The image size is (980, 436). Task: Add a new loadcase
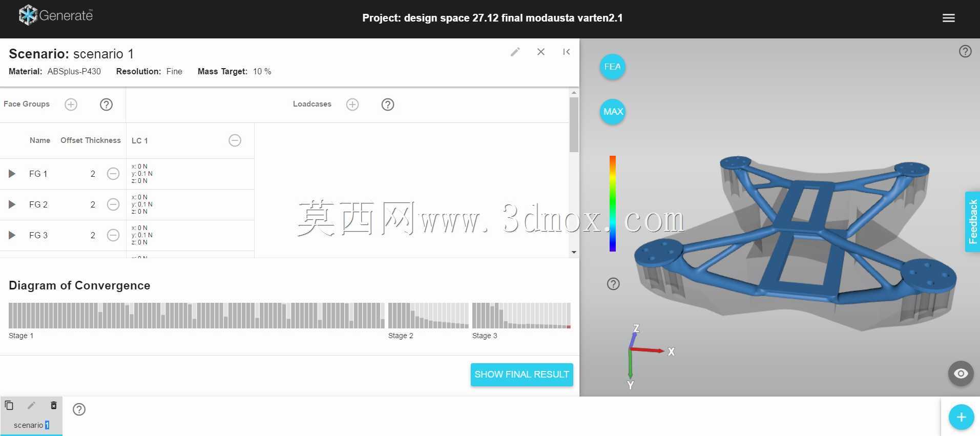click(352, 105)
